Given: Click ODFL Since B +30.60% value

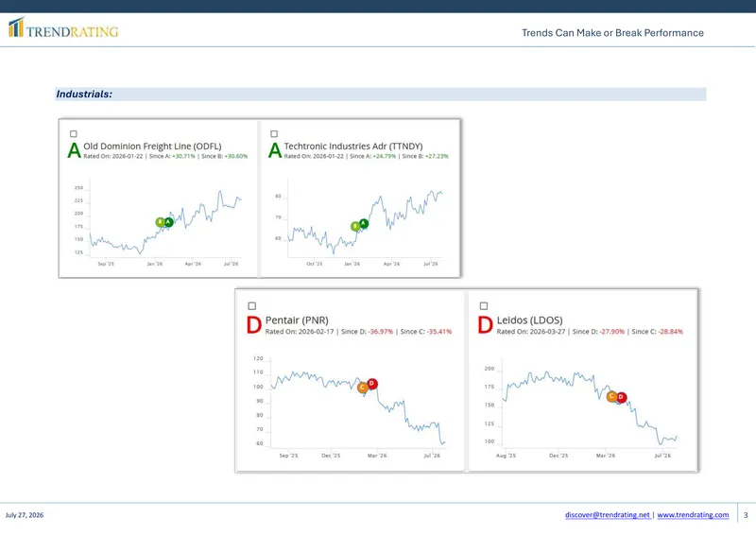Looking at the screenshot, I should point(236,156).
